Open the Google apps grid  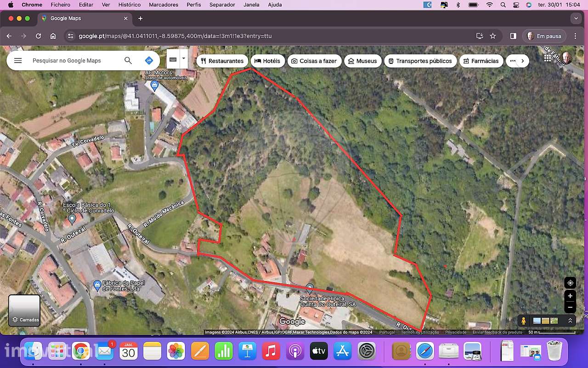point(548,58)
